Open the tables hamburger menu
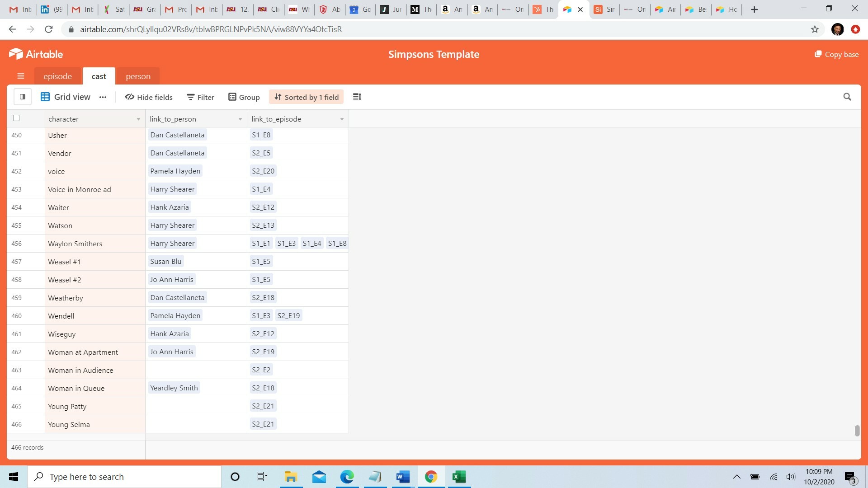868x488 pixels. point(21,76)
